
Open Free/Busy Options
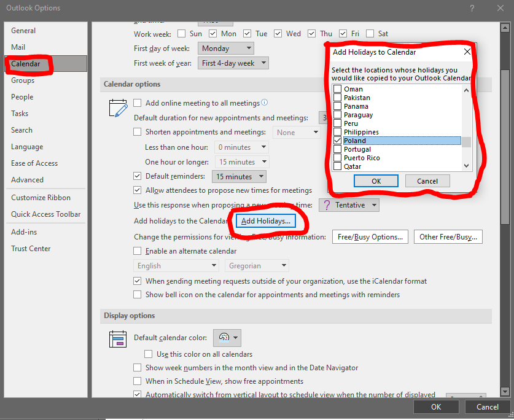coord(370,237)
